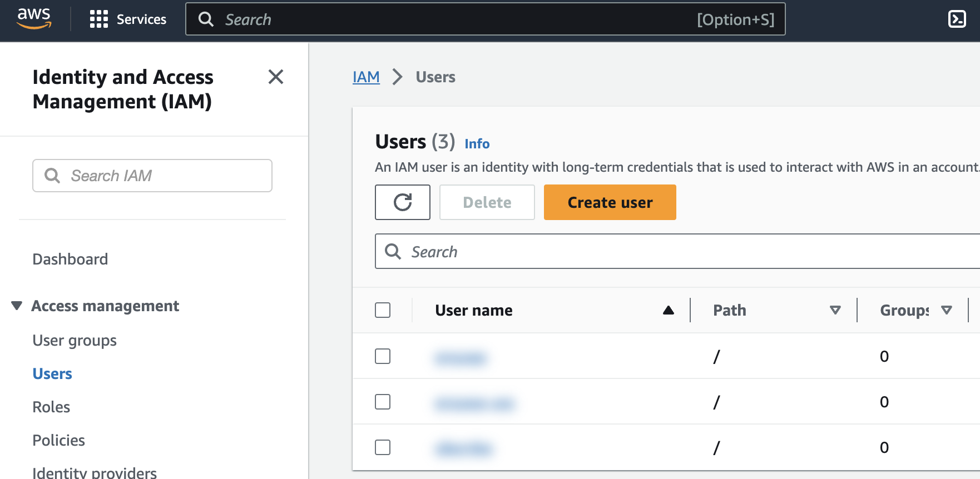Open the AWS home logo
This screenshot has width=980, height=479.
(34, 19)
